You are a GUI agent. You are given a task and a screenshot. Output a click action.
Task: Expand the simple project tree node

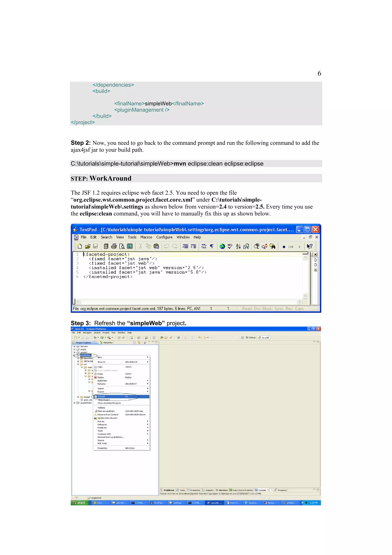[74, 350]
